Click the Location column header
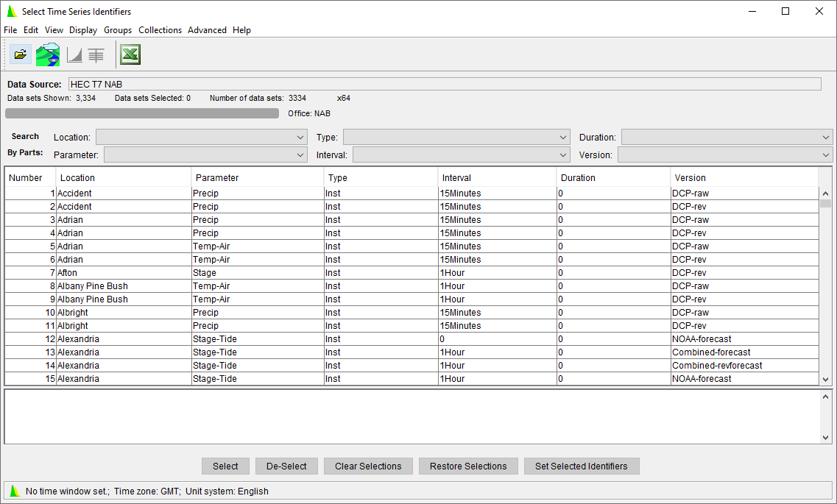 point(124,177)
